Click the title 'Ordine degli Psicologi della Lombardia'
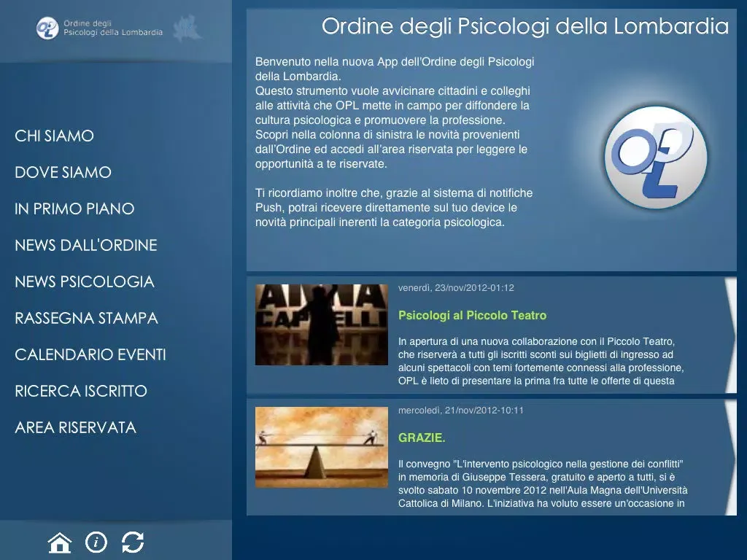This screenshot has height=560, width=747. tap(525, 26)
